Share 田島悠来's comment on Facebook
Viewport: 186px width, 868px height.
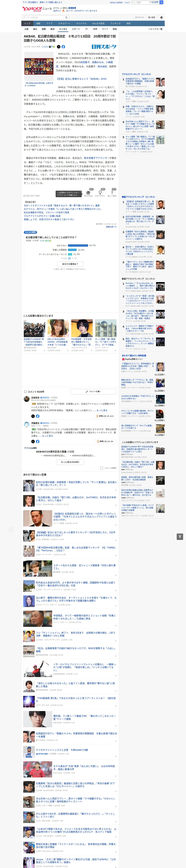38,416
